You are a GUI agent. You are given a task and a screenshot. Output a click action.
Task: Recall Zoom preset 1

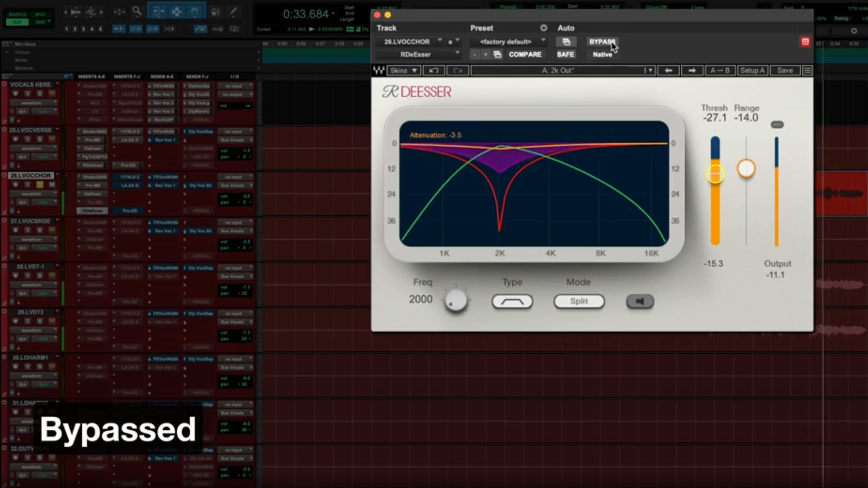pos(66,29)
